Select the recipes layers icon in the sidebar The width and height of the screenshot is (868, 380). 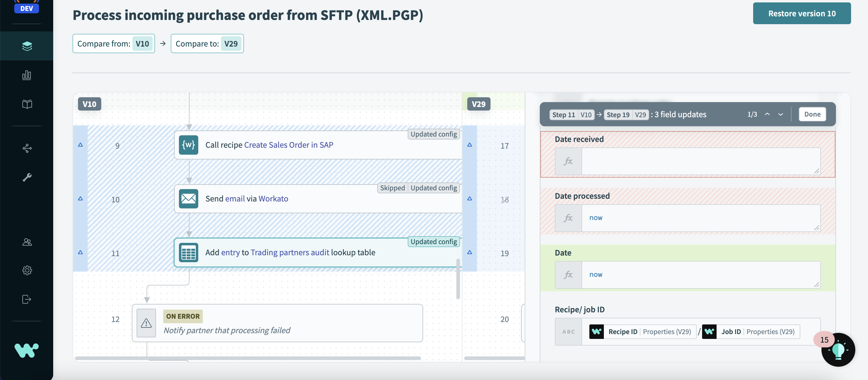(27, 46)
